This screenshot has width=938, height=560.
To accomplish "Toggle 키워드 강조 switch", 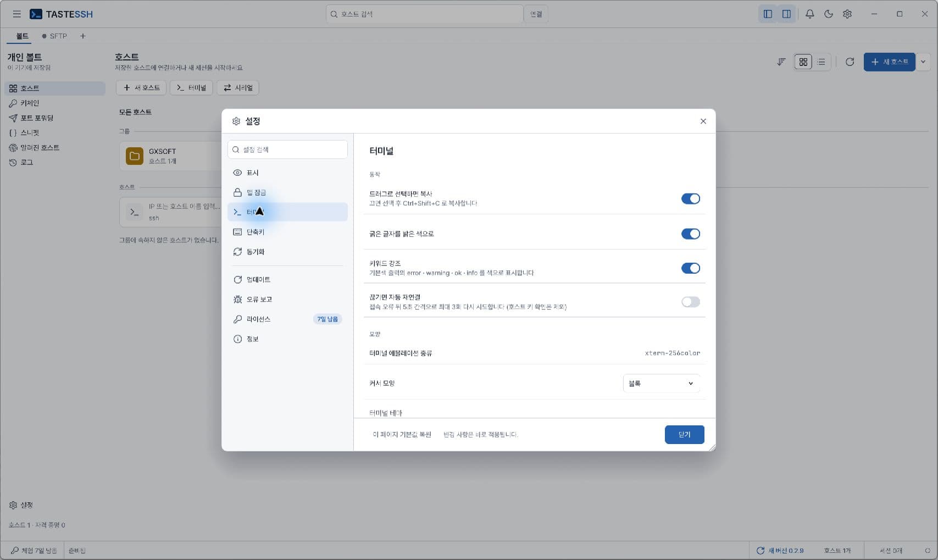I will click(x=690, y=268).
